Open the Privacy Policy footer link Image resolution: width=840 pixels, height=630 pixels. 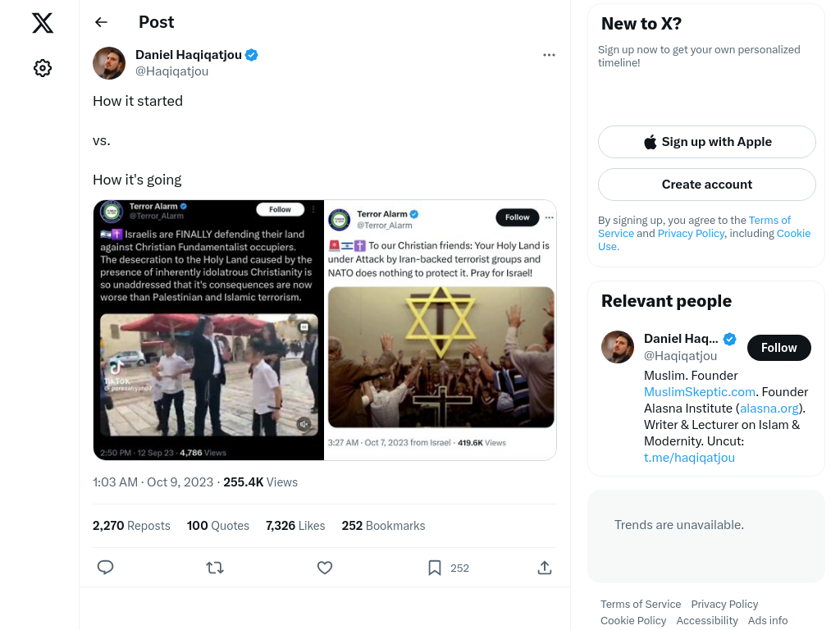pyautogui.click(x=724, y=604)
